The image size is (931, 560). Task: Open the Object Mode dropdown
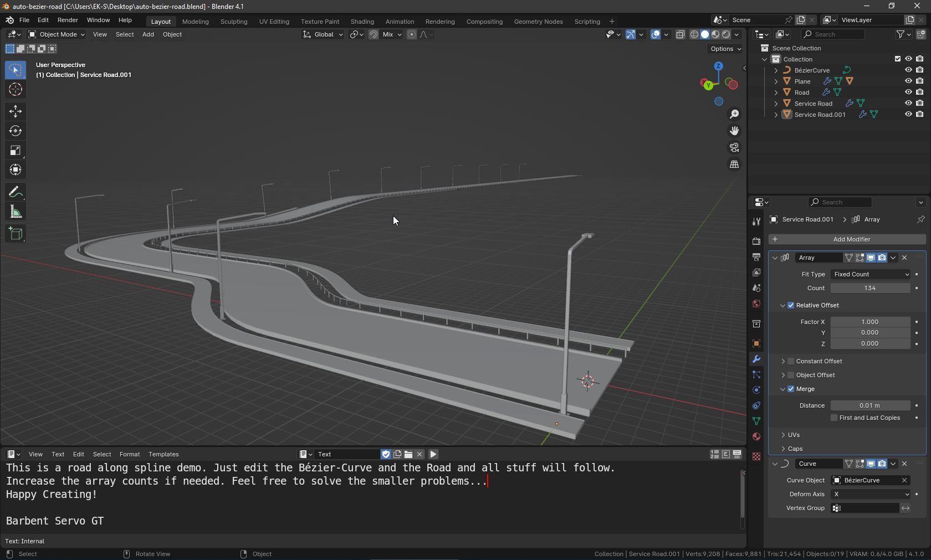tap(57, 34)
